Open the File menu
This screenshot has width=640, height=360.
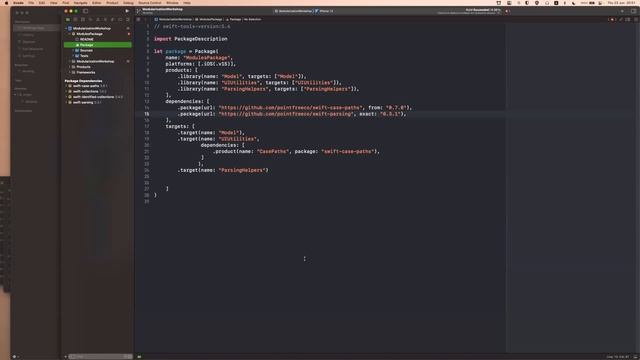coord(31,3)
